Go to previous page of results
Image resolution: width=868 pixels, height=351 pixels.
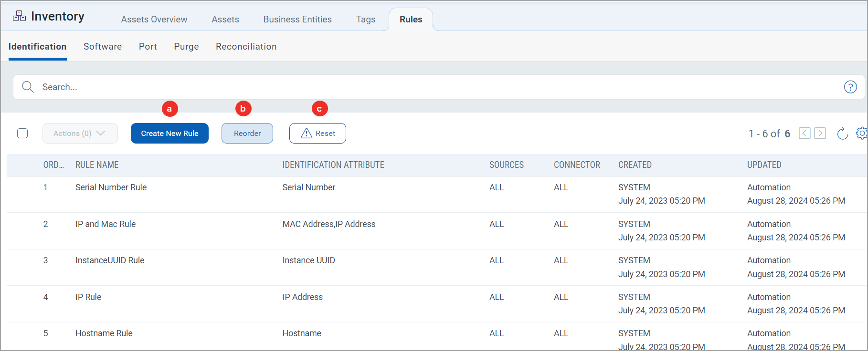(804, 134)
